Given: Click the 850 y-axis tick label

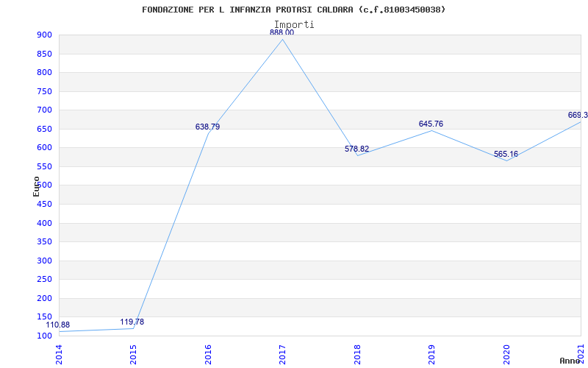Looking at the screenshot, I should 44,54.
